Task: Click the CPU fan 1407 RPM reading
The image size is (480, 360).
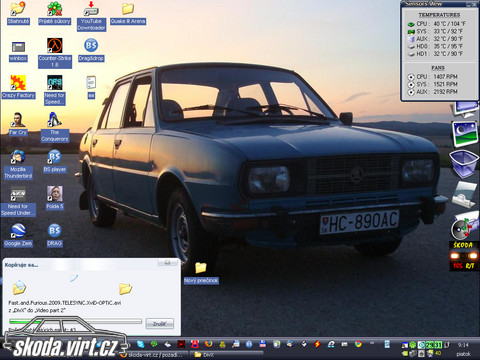Action: [445, 77]
